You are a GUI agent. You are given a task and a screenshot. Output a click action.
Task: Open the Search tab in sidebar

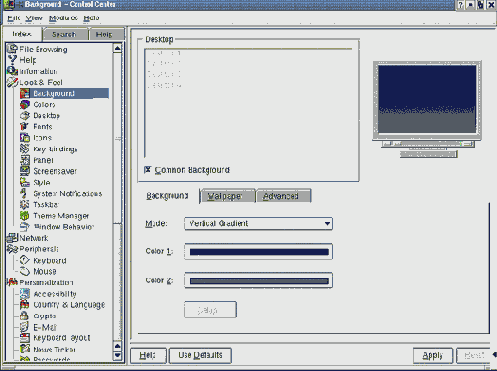pyautogui.click(x=65, y=34)
